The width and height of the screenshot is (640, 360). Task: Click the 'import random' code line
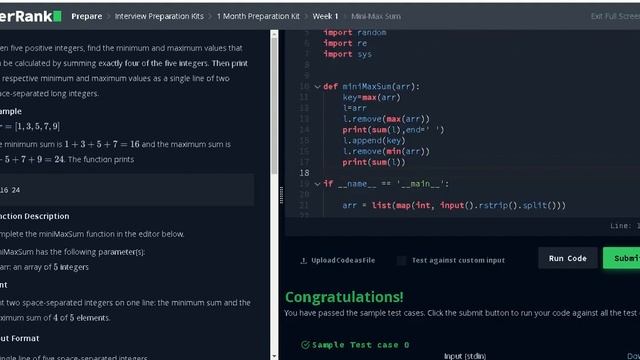pyautogui.click(x=354, y=33)
